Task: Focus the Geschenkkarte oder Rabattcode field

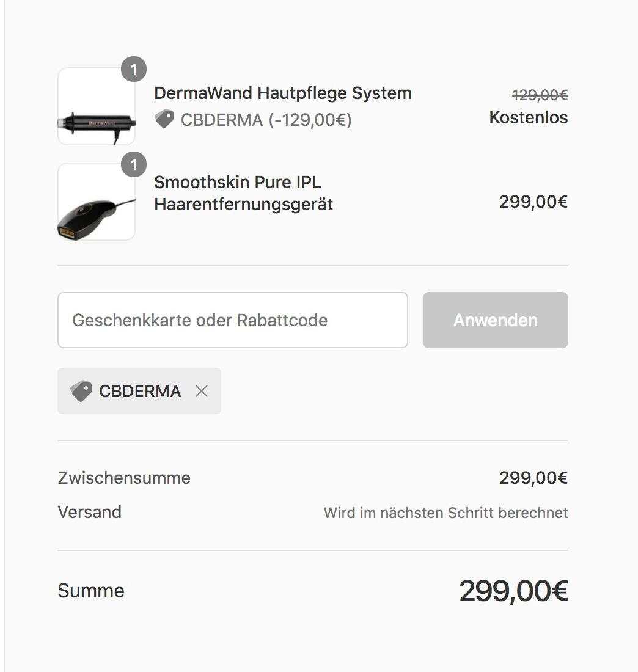Action: tap(233, 320)
